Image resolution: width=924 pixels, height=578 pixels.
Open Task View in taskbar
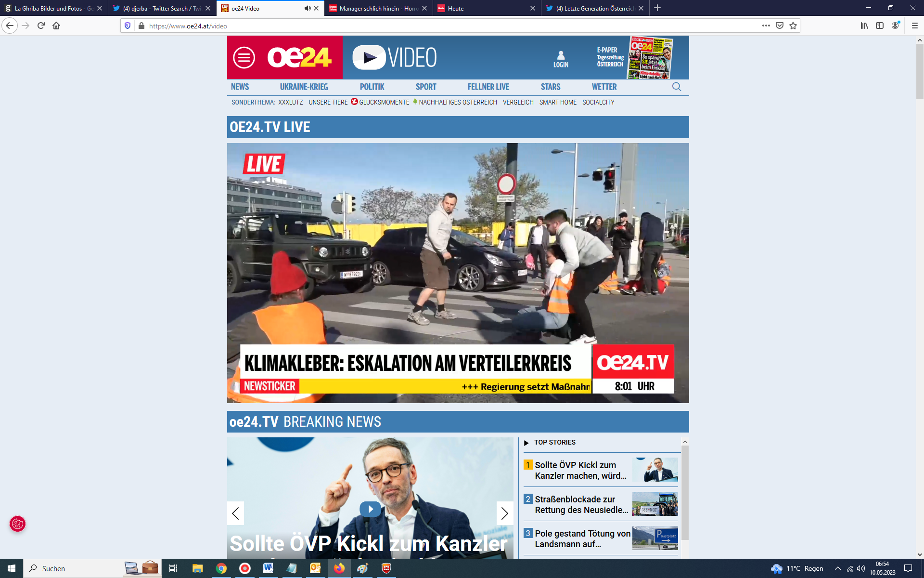click(x=173, y=568)
